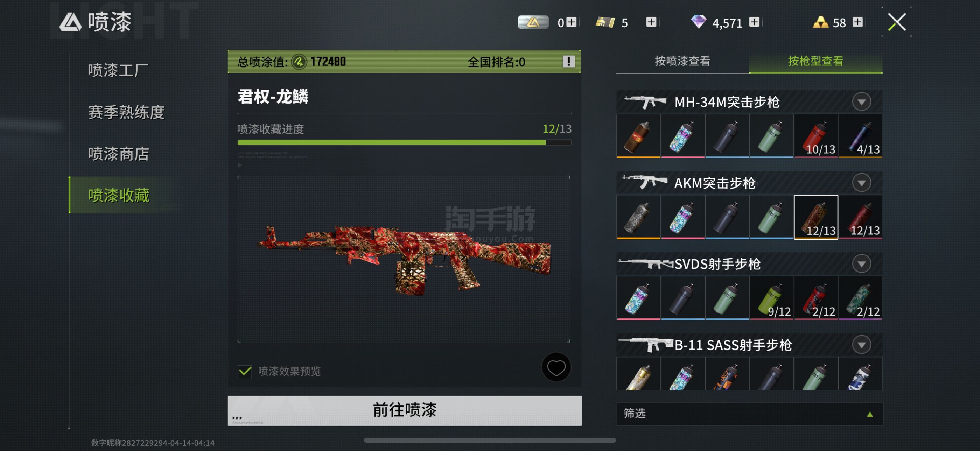
Task: Select the 9/12 green spray can under SVDS
Action: tap(771, 298)
